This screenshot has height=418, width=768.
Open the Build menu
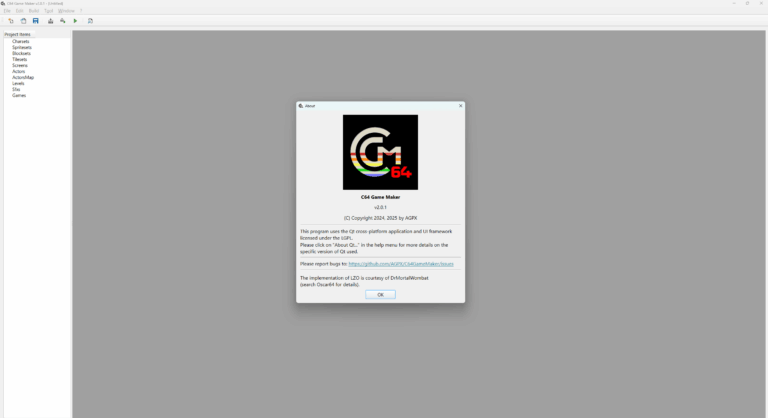34,11
